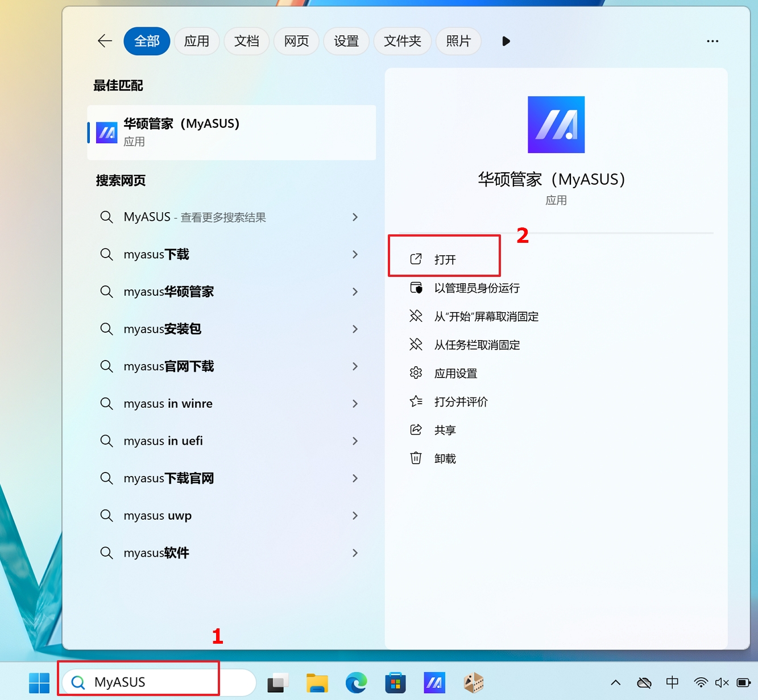The image size is (758, 700).
Task: Switch to the 设置 filter tab
Action: pos(346,41)
